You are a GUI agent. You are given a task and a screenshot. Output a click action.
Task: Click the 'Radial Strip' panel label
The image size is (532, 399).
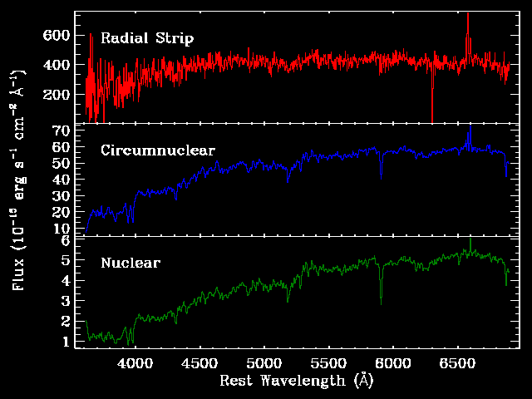147,38
